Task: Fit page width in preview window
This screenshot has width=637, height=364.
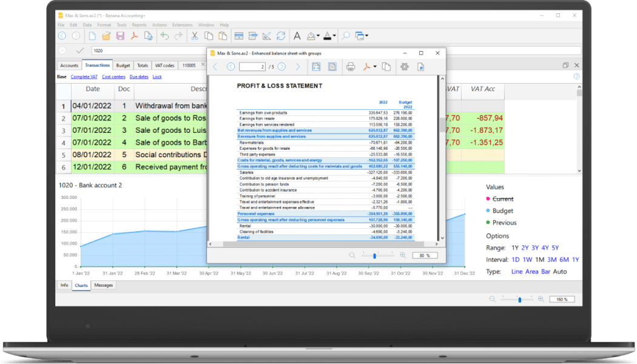Action: coord(316,67)
